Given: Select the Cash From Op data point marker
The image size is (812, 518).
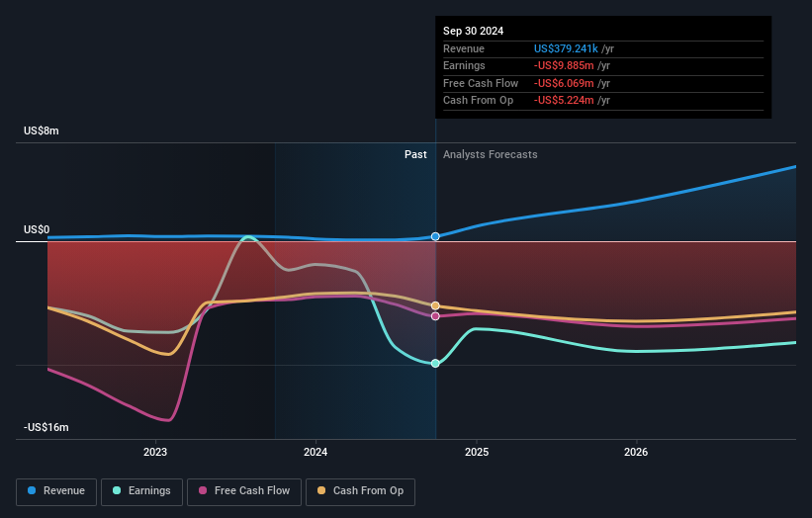Looking at the screenshot, I should [435, 305].
